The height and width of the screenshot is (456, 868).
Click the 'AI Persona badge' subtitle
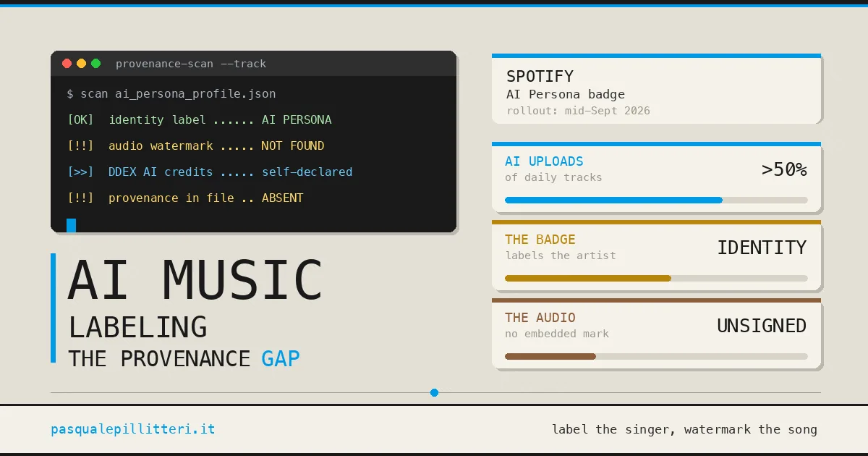click(x=566, y=94)
